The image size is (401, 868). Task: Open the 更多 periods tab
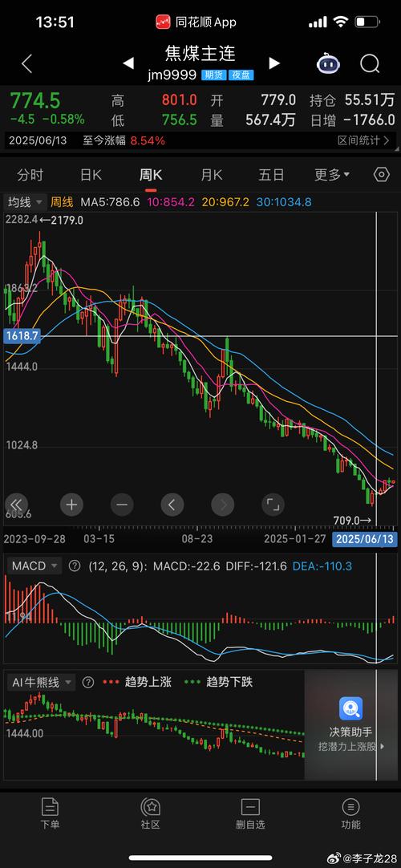332,176
